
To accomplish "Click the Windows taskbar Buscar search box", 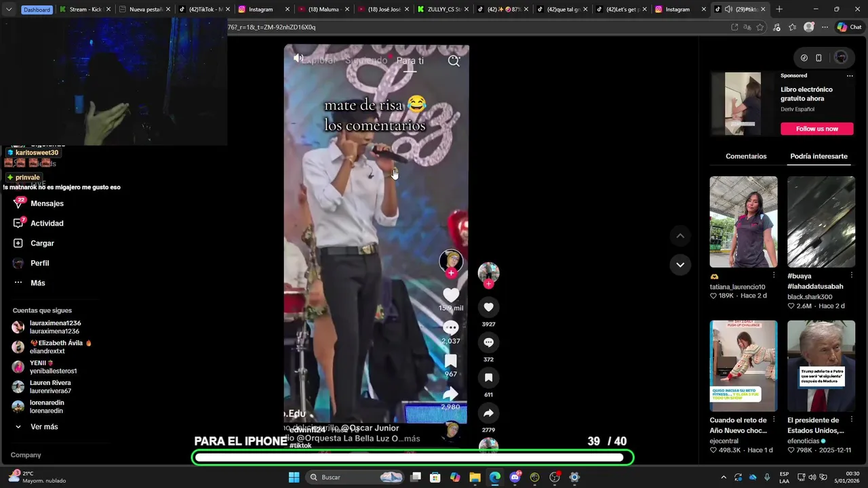I will point(353,477).
